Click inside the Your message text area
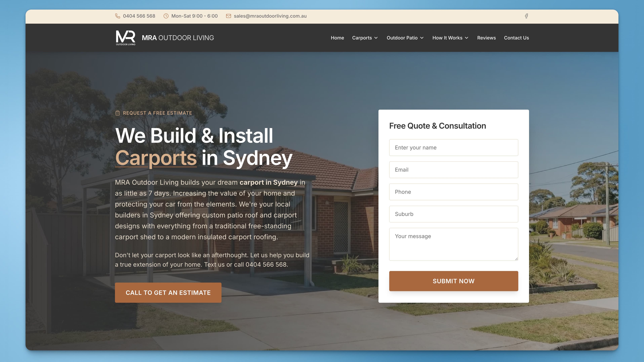 (453, 244)
